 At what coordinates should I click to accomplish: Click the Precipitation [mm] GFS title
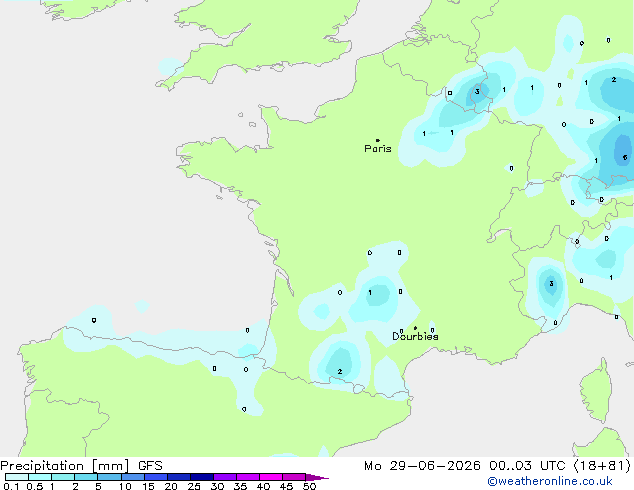click(81, 466)
